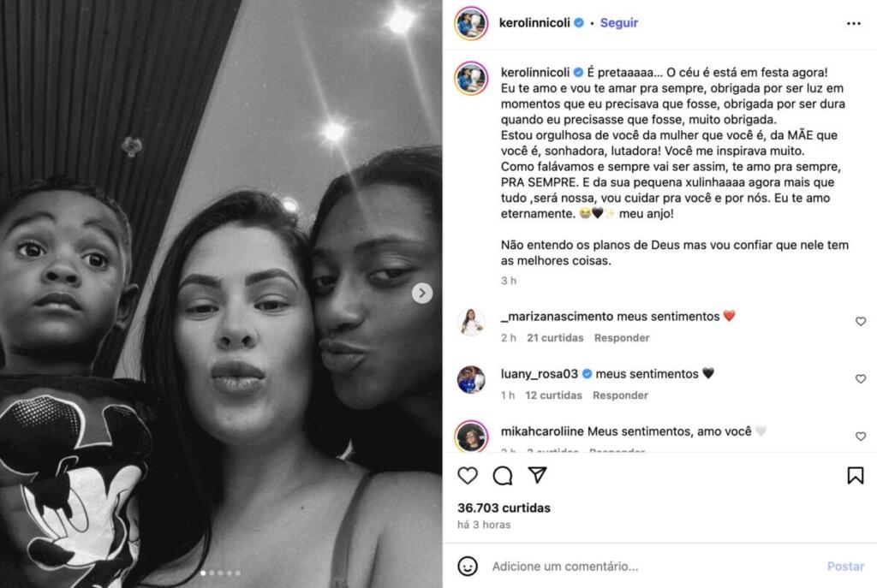Share the post with the paper plane icon
This screenshot has width=877, height=588.
pos(537,475)
